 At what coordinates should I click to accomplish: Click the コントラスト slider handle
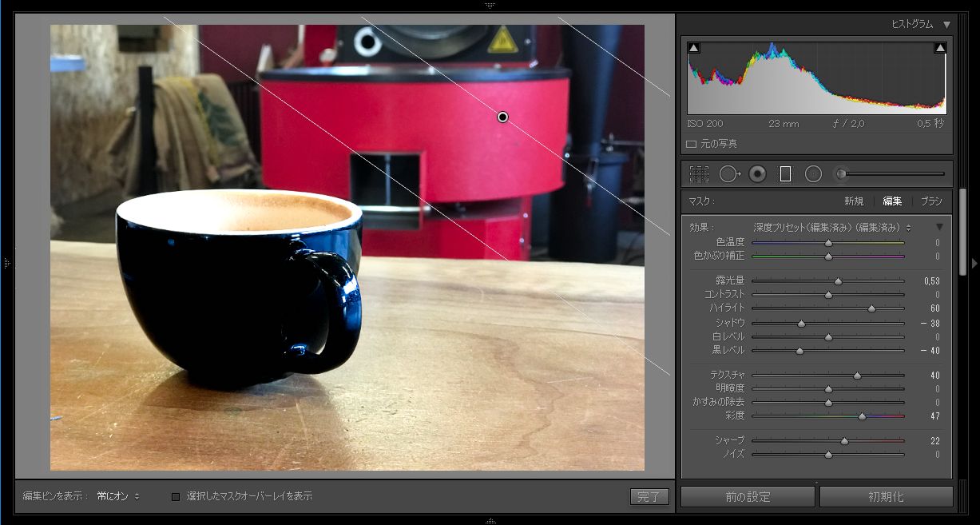828,295
